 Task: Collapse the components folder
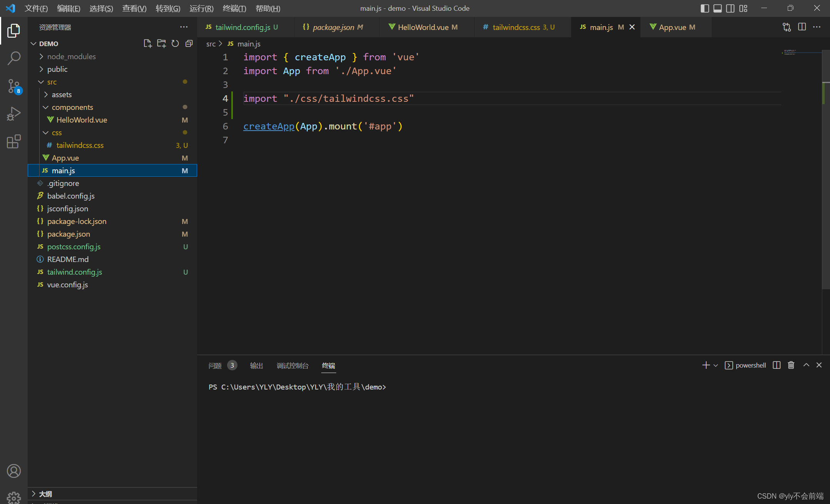coord(72,107)
